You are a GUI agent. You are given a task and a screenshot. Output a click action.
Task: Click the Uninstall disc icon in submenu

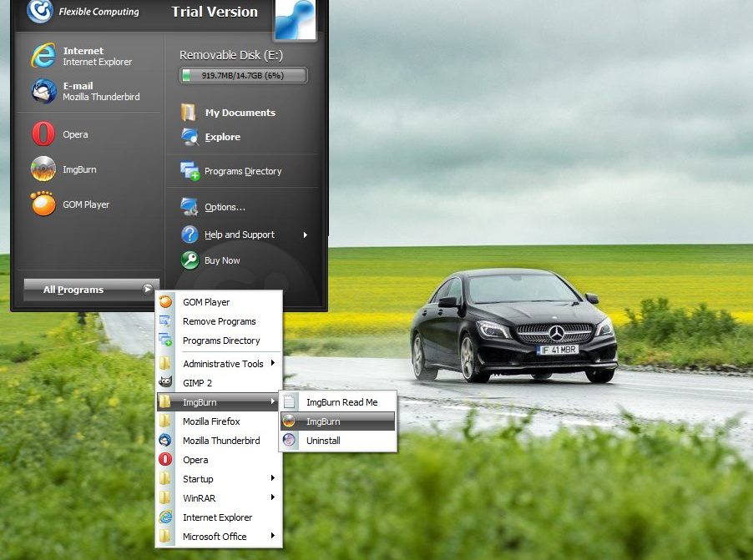point(289,440)
